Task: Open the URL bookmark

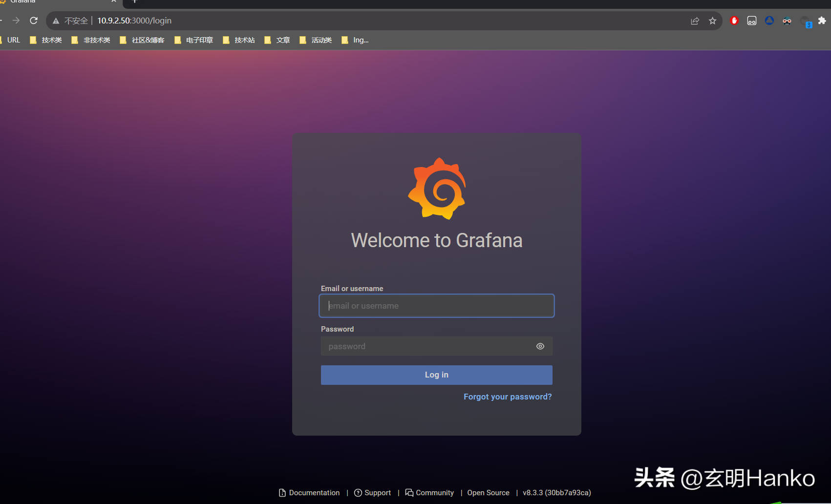Action: (10, 40)
